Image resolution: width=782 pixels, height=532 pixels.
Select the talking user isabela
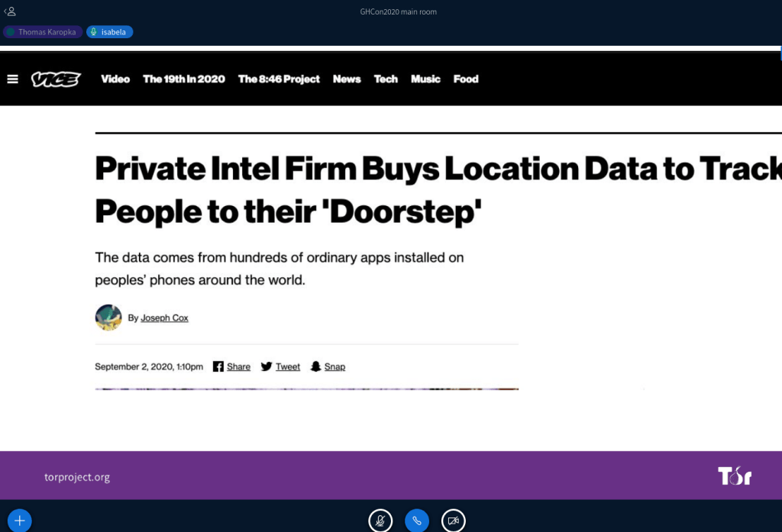(110, 32)
